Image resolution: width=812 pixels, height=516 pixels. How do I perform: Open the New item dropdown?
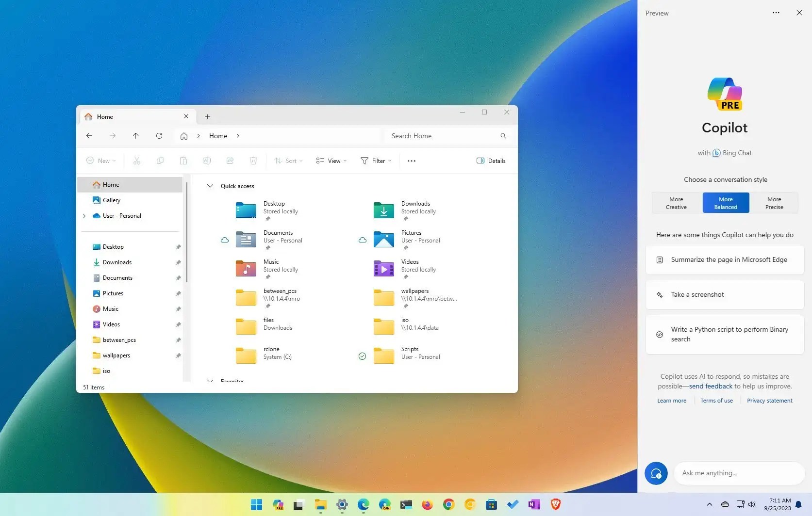(101, 161)
